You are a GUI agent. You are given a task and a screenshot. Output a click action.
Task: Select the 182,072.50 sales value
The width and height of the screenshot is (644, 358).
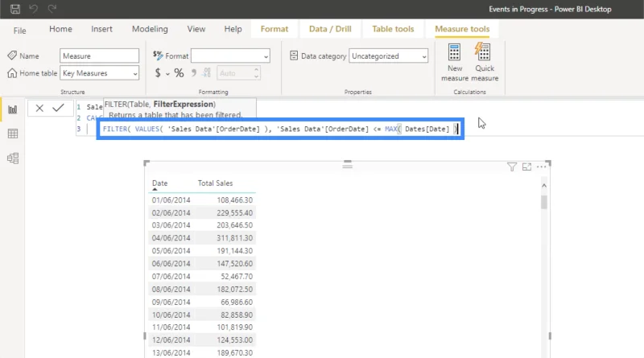coord(234,289)
